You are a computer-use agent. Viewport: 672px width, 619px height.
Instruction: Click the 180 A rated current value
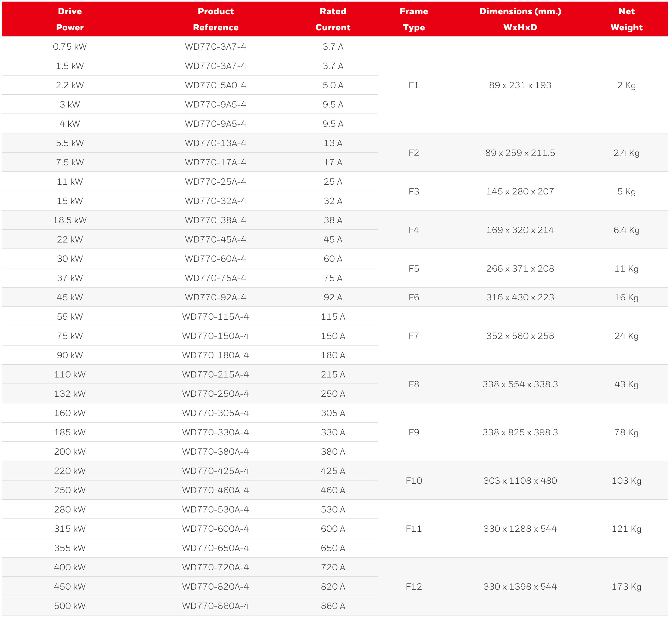coord(333,355)
